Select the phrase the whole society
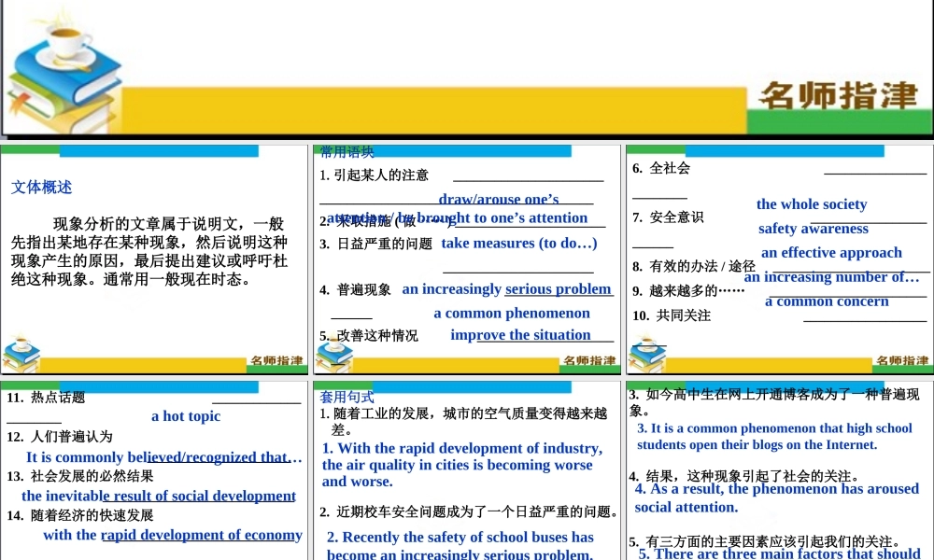The width and height of the screenshot is (934, 560). [811, 203]
